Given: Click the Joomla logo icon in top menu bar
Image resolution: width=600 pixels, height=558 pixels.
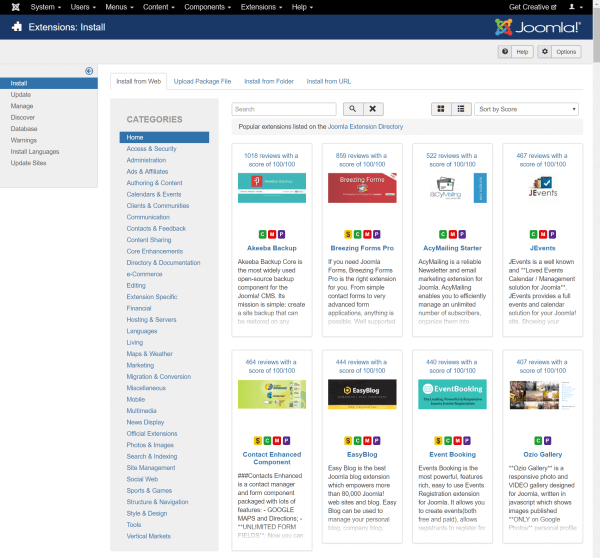Looking at the screenshot, I should click(x=16, y=7).
